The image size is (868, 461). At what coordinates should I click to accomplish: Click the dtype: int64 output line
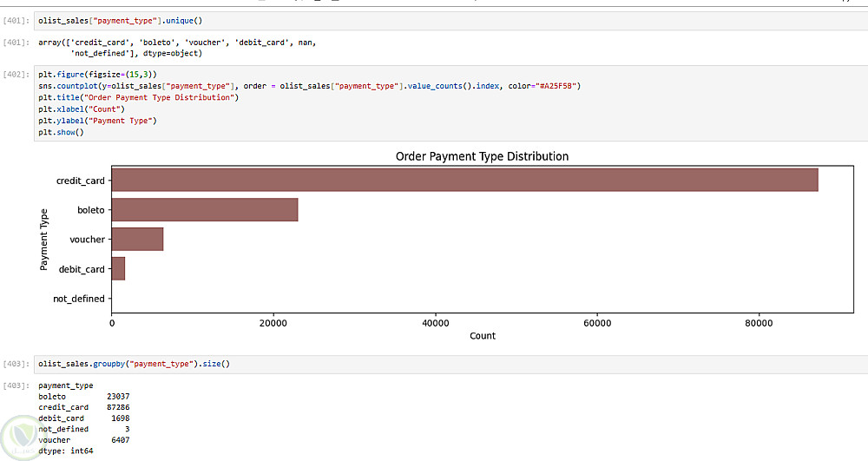(65, 451)
